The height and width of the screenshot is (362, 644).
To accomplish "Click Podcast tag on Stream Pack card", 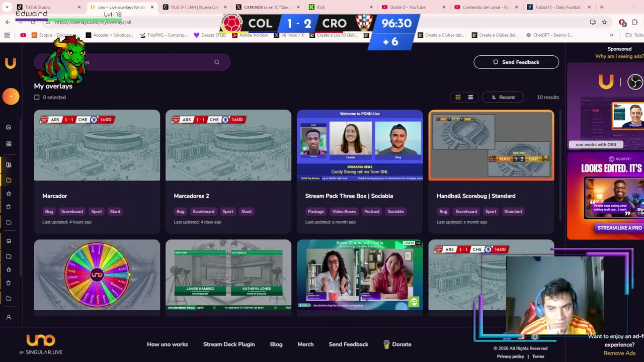I will [372, 212].
